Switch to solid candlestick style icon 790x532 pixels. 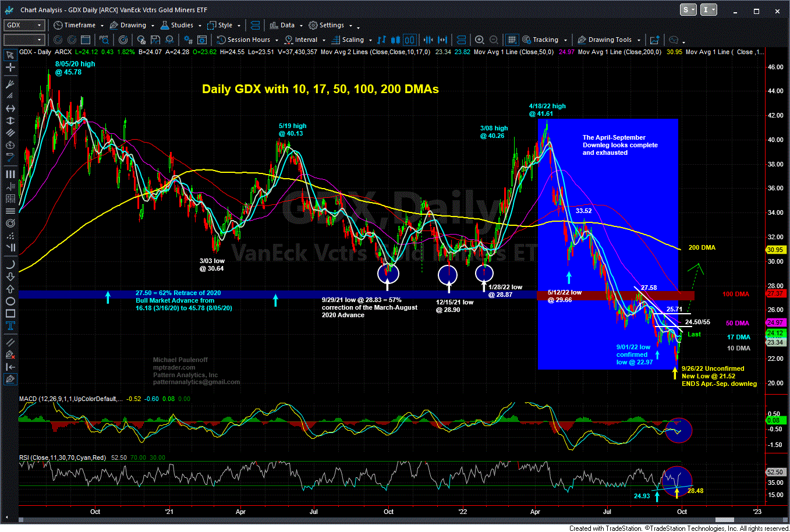396,40
